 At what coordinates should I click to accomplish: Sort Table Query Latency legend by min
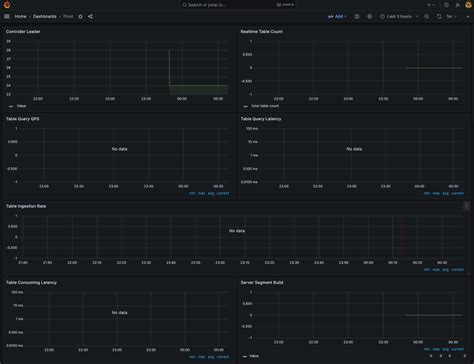[x=427, y=193]
